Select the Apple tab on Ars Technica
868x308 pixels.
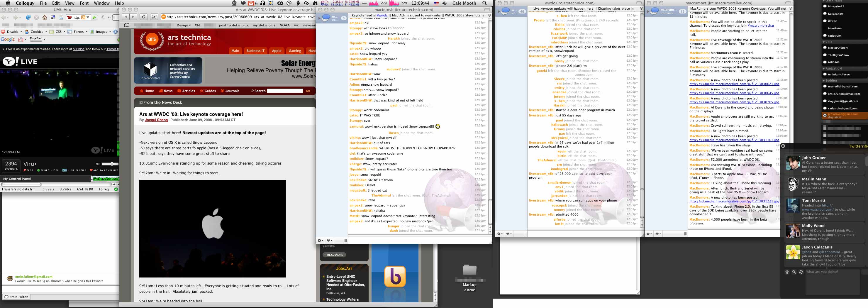pos(276,51)
